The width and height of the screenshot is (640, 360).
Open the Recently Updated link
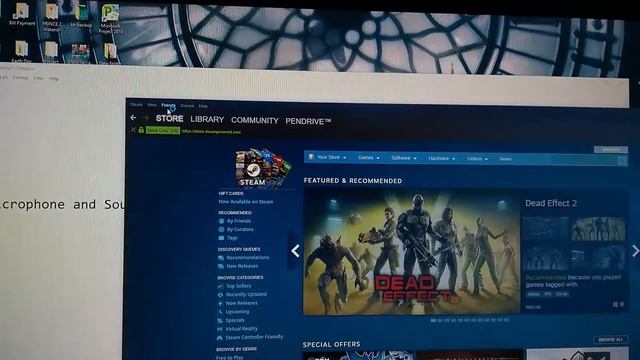(246, 294)
